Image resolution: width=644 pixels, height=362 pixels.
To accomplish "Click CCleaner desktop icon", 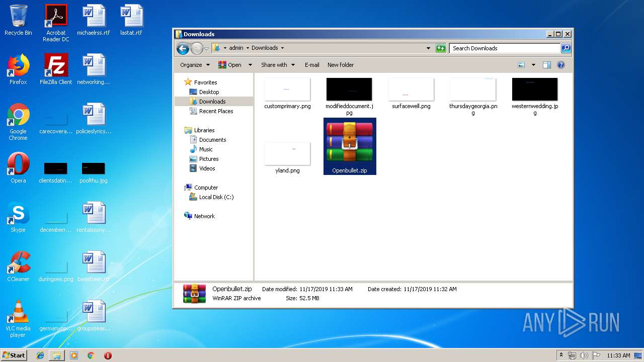I will [18, 266].
